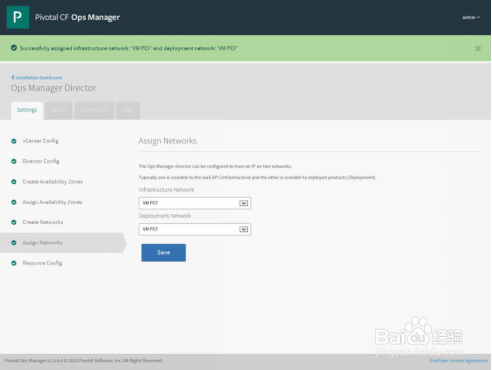The image size is (492, 370).
Task: Open End User License Agreement link
Action: coord(458,361)
